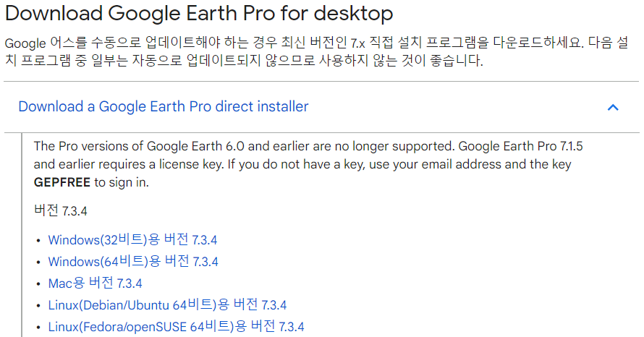Download Windows(32비트)용 버전 7.3.4

point(132,239)
